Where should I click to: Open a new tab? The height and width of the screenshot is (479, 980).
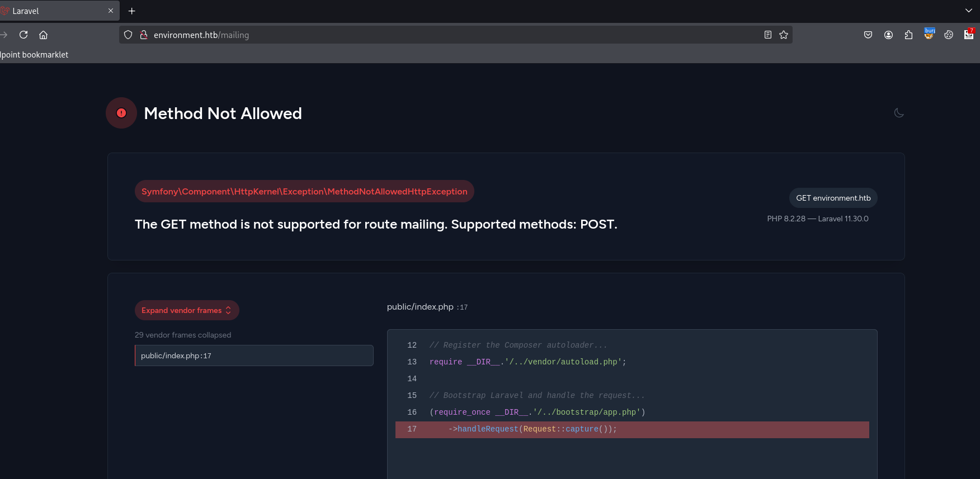(132, 11)
